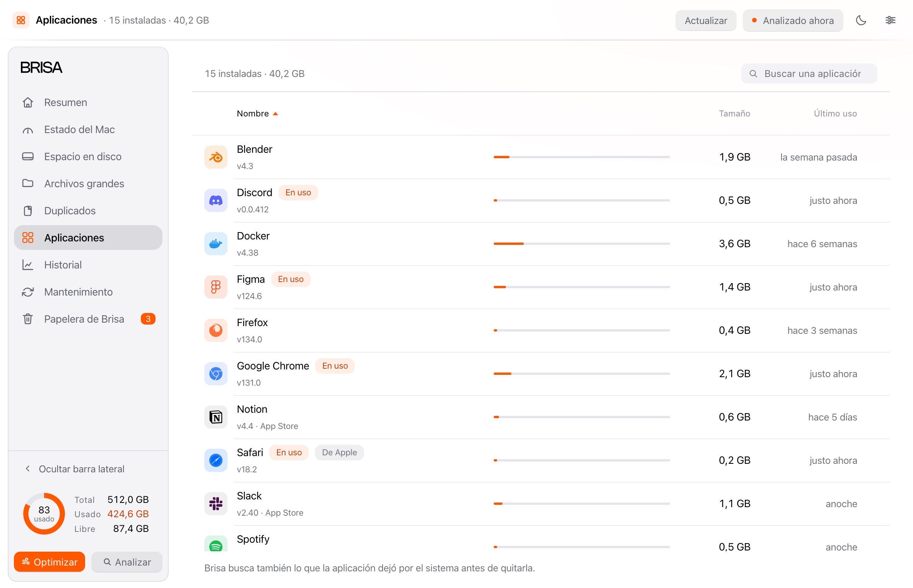
Task: Toggle dark mode with the moon icon
Action: pyautogui.click(x=861, y=21)
